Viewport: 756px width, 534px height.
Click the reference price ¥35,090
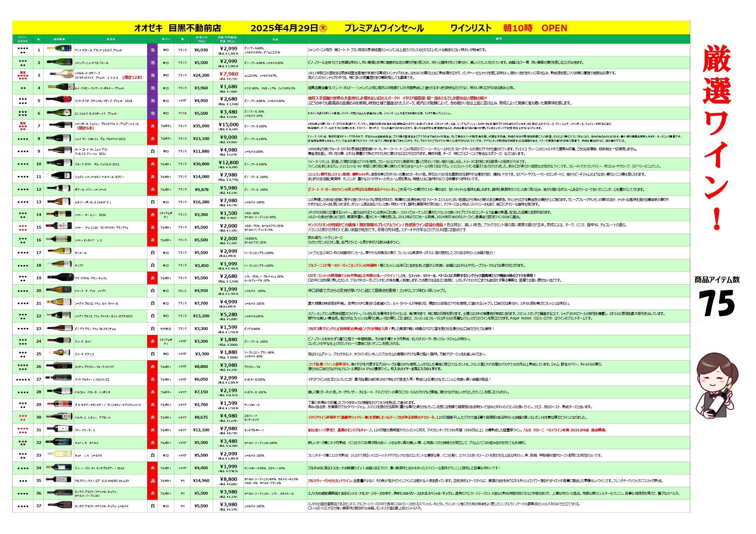pyautogui.click(x=201, y=126)
